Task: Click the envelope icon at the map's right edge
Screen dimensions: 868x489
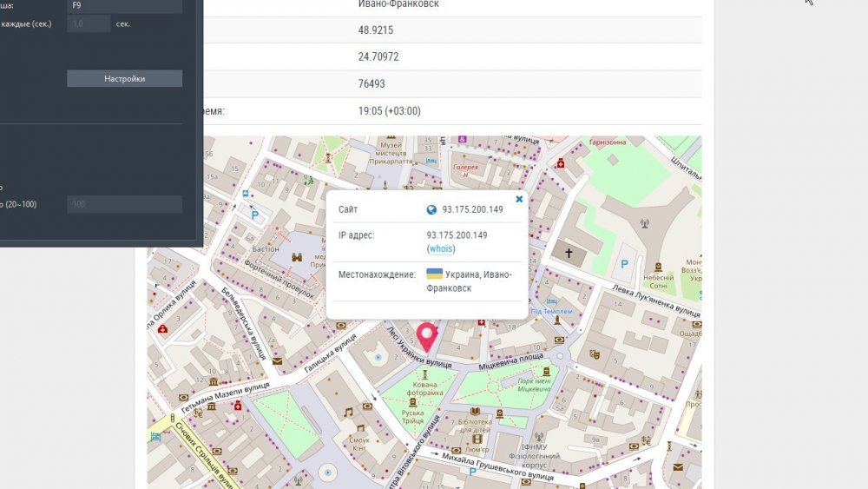Action: click(678, 467)
